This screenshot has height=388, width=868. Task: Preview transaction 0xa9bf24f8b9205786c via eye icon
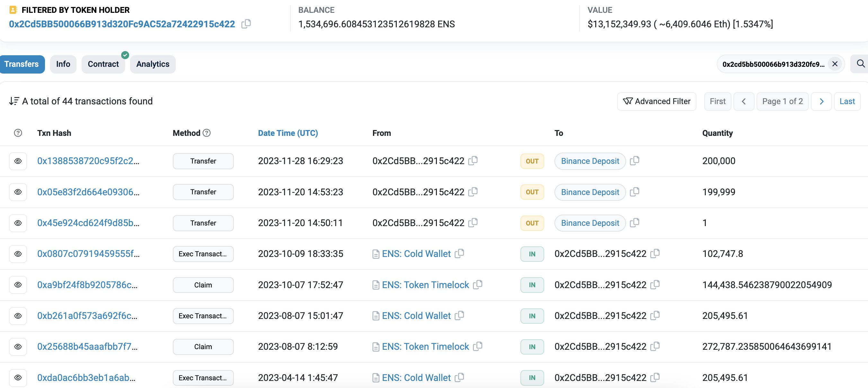[x=18, y=285]
